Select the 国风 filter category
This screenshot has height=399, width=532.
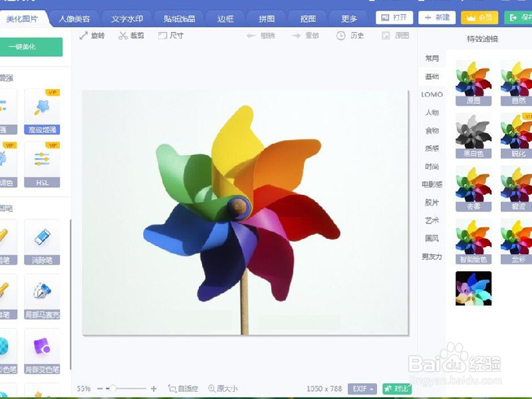[432, 239]
